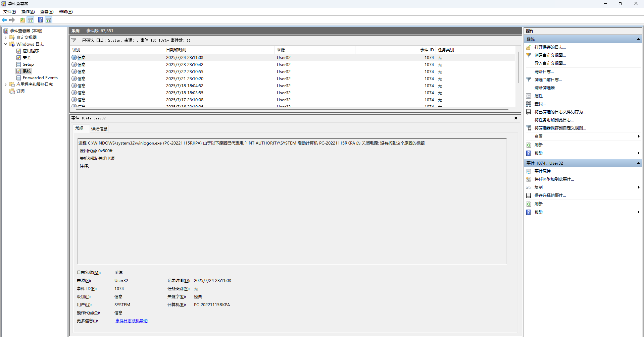Expand 系统 section 帮助 submenu arrow
The width and height of the screenshot is (644, 337).
[x=638, y=153]
